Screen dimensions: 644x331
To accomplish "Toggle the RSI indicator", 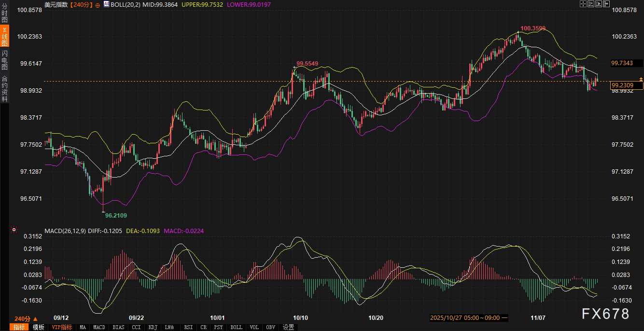I will point(188,327).
